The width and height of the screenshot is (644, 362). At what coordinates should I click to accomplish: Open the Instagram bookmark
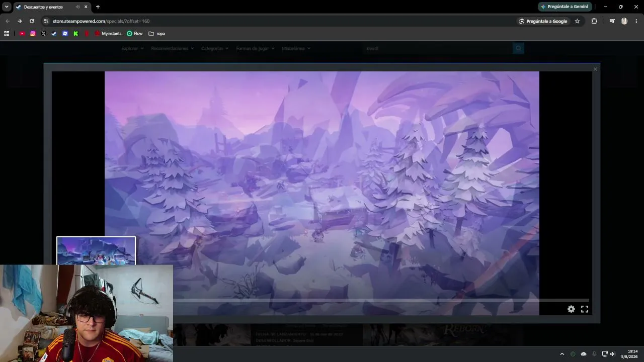point(33,34)
